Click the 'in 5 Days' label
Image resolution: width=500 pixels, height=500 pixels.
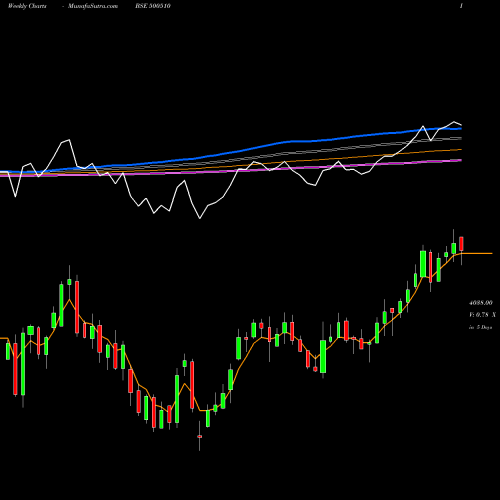480,327
